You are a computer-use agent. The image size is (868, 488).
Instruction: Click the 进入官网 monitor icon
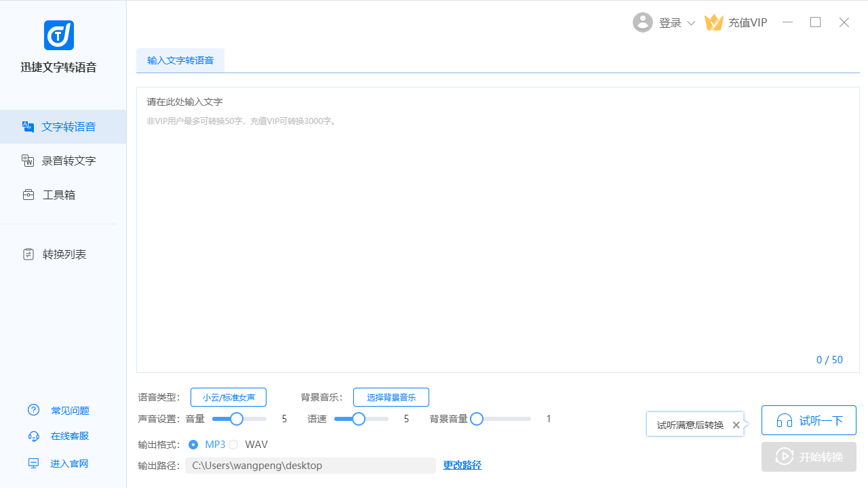pos(33,464)
